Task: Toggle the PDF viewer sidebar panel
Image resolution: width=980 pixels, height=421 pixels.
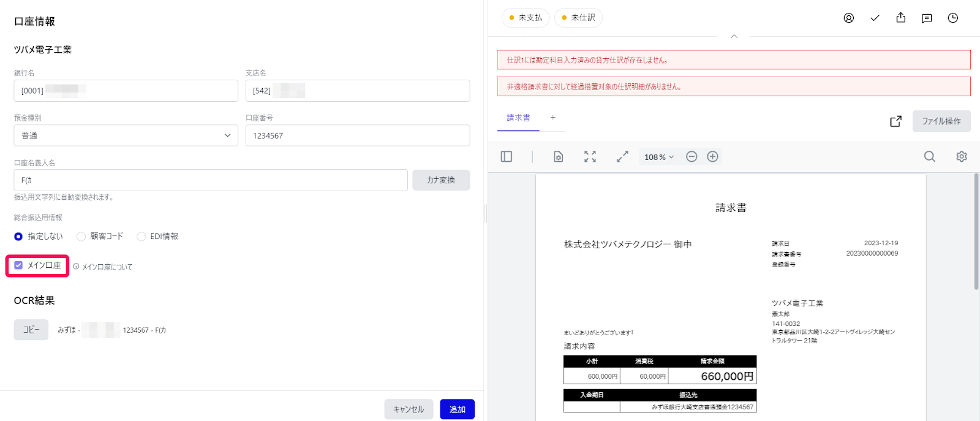Action: tap(507, 156)
